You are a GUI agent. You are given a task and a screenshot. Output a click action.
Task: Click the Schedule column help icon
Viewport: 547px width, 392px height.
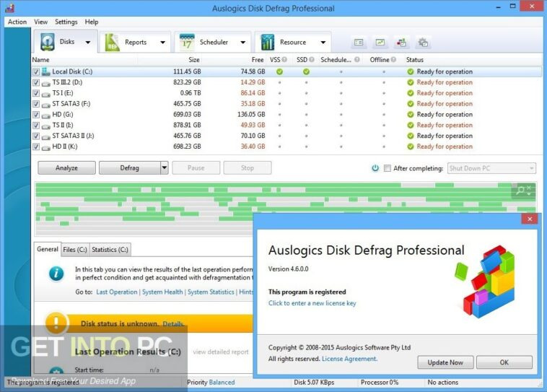click(x=357, y=60)
